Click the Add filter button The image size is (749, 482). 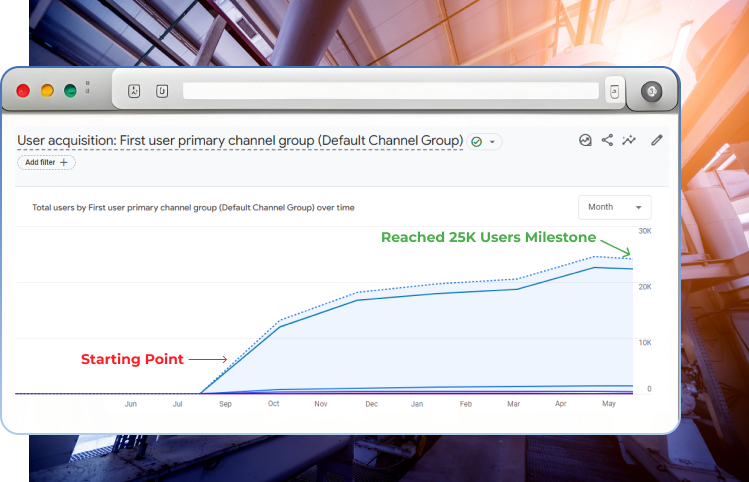46,162
